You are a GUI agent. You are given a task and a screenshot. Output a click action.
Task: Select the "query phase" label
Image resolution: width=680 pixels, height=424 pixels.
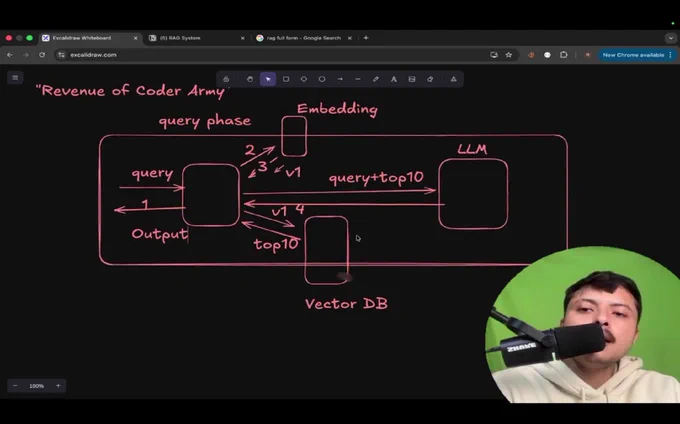205,121
